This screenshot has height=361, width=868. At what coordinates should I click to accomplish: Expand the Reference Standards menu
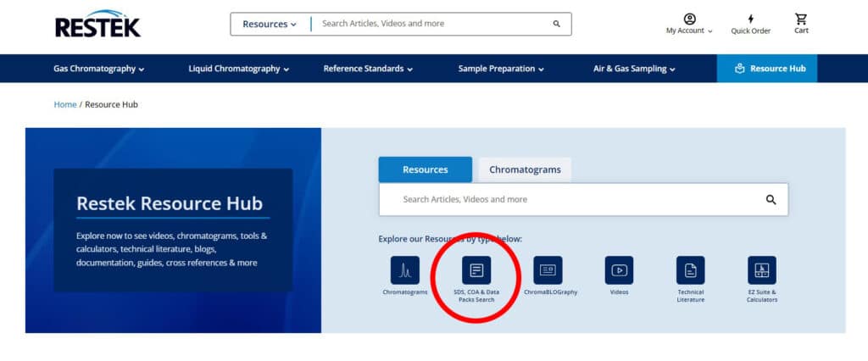click(x=368, y=69)
